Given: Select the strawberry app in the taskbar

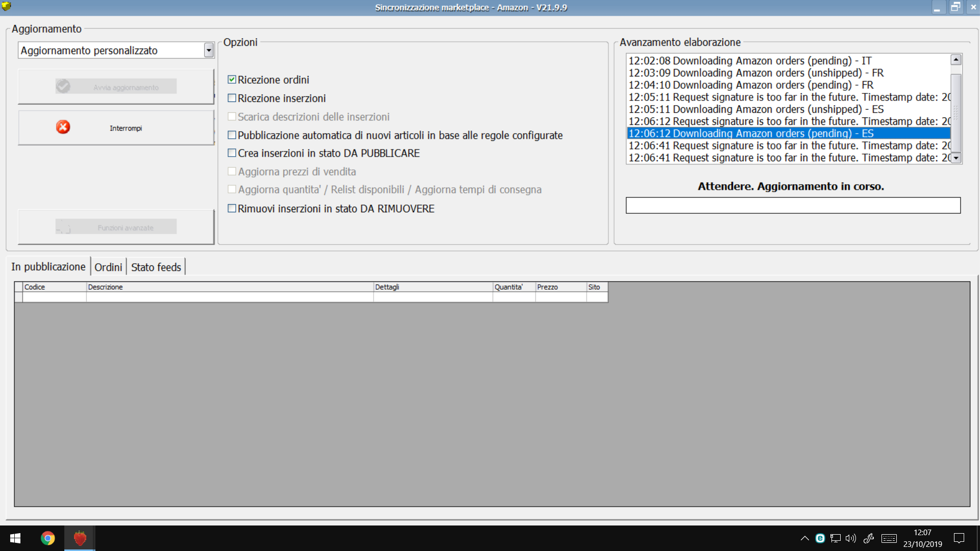Looking at the screenshot, I should (x=80, y=538).
